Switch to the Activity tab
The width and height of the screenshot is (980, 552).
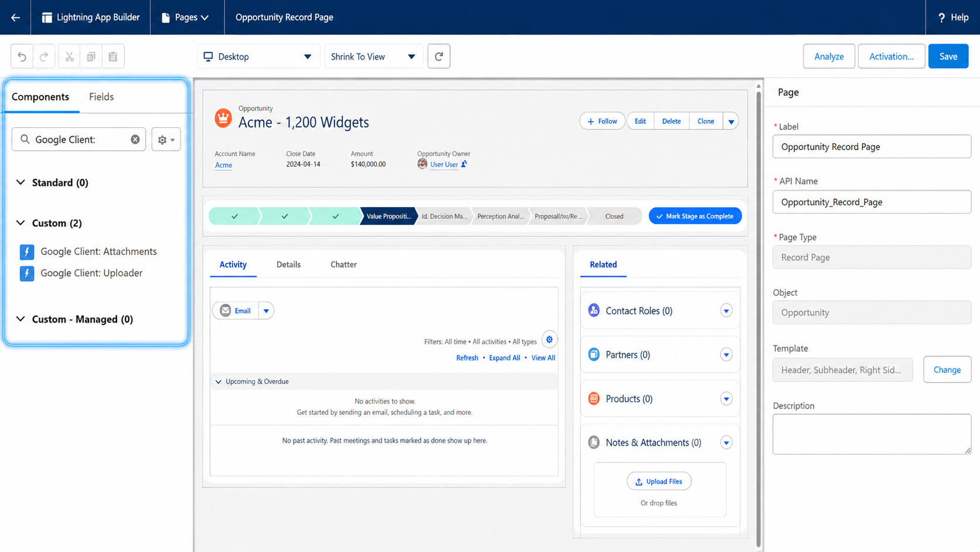(x=233, y=265)
